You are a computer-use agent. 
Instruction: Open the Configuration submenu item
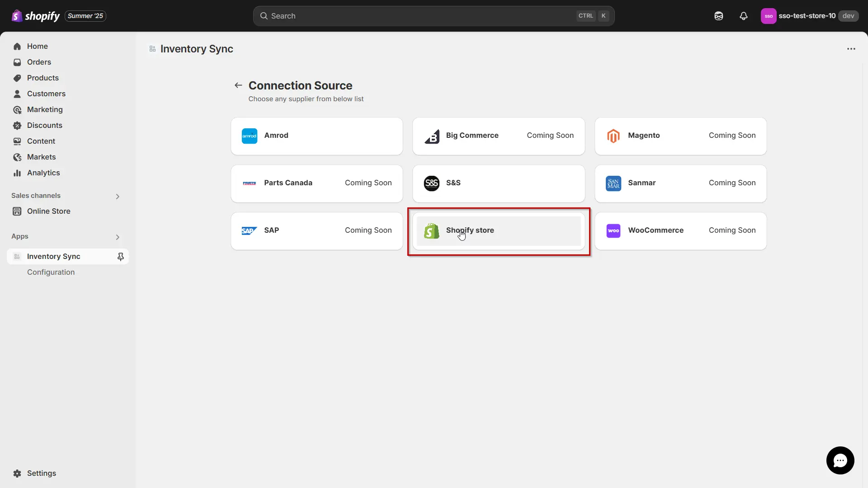pyautogui.click(x=51, y=272)
